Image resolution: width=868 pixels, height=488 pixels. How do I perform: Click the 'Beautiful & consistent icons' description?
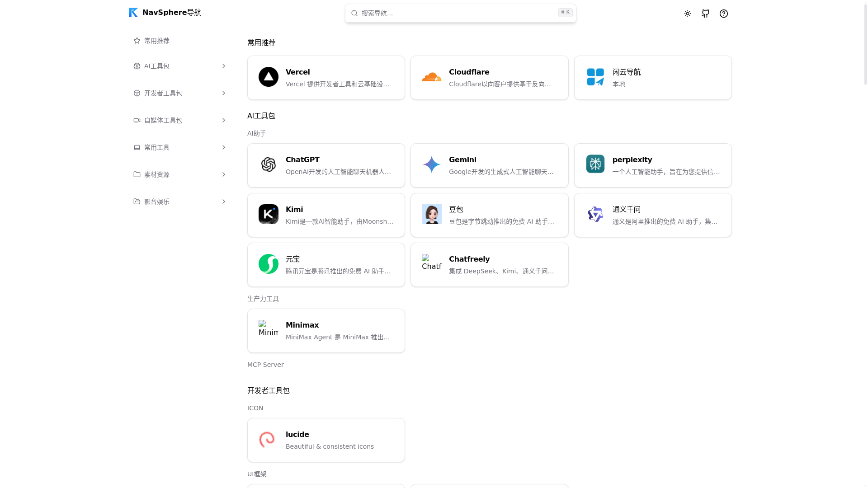pos(330,446)
